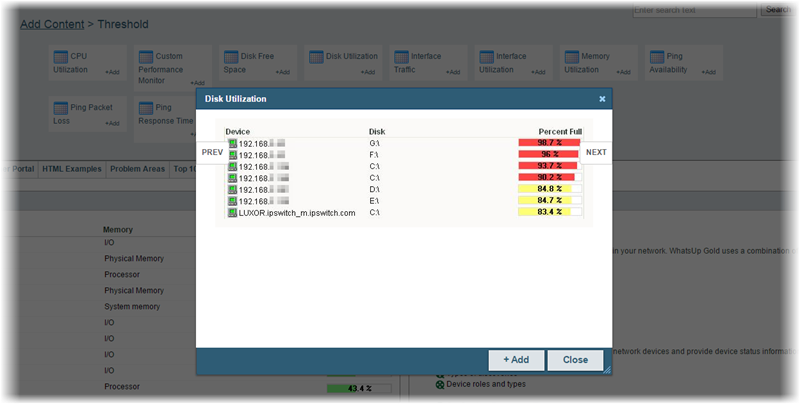Click the 96 % red usage bar

click(548, 154)
